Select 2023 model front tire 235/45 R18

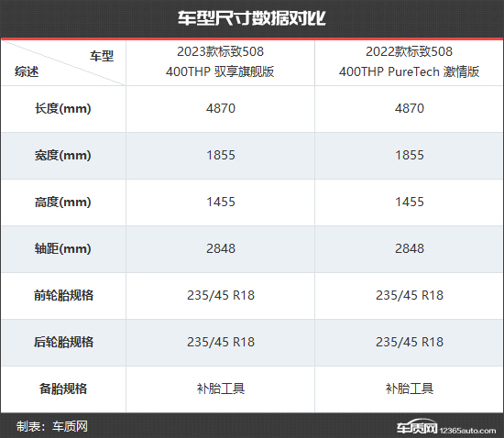coord(221,295)
